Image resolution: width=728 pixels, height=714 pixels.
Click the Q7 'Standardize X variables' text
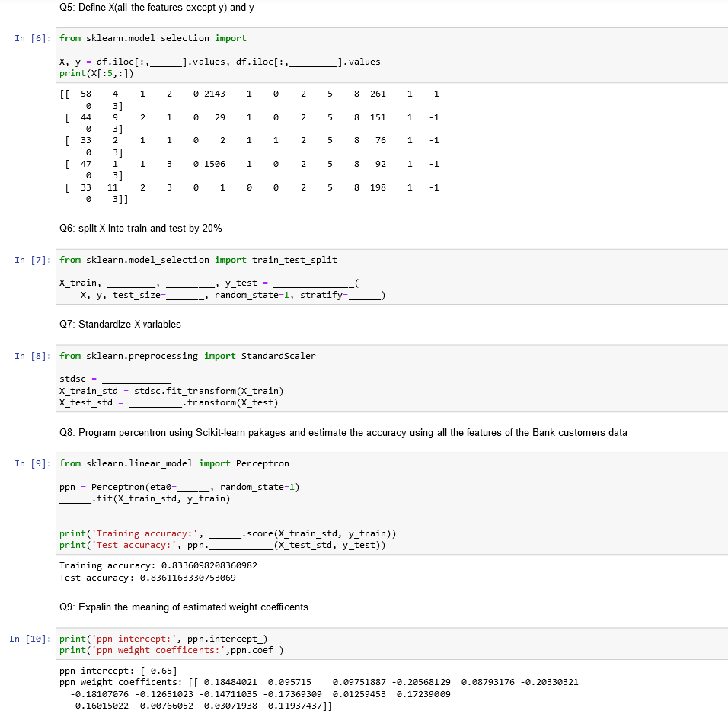pos(120,325)
